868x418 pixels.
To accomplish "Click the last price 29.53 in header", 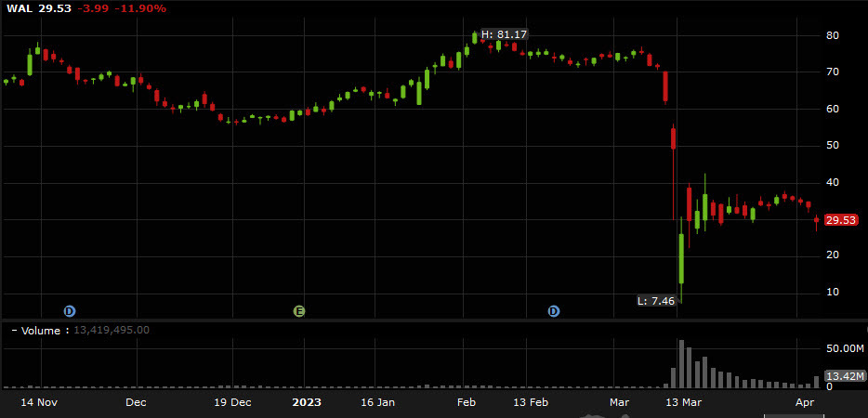I will (x=55, y=8).
